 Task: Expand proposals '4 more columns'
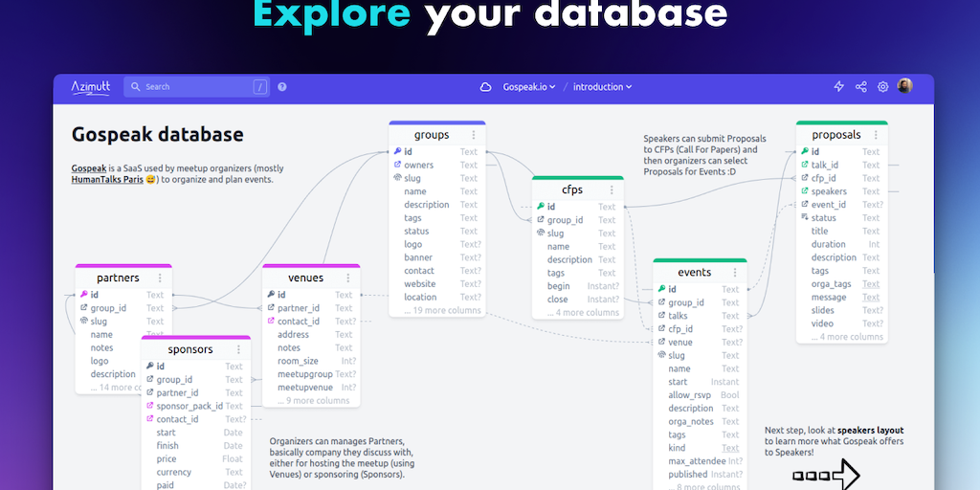click(x=847, y=337)
